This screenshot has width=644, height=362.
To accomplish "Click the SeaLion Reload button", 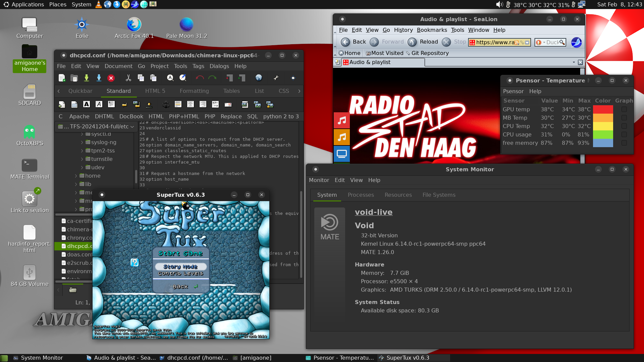I will [423, 42].
